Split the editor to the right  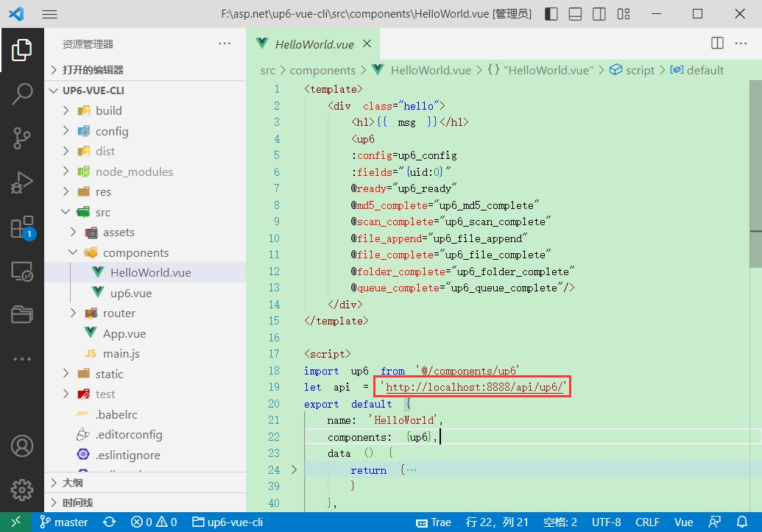point(717,43)
